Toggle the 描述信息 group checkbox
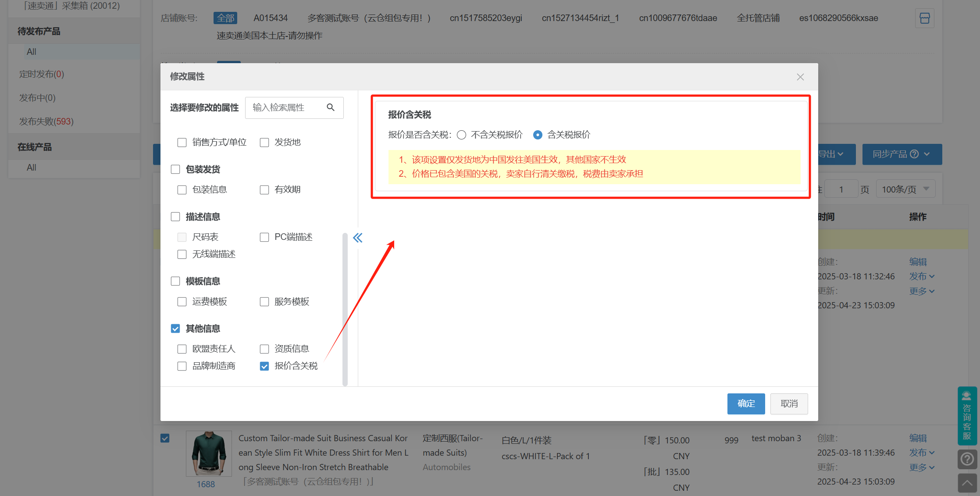Viewport: 980px width, 496px height. [175, 217]
